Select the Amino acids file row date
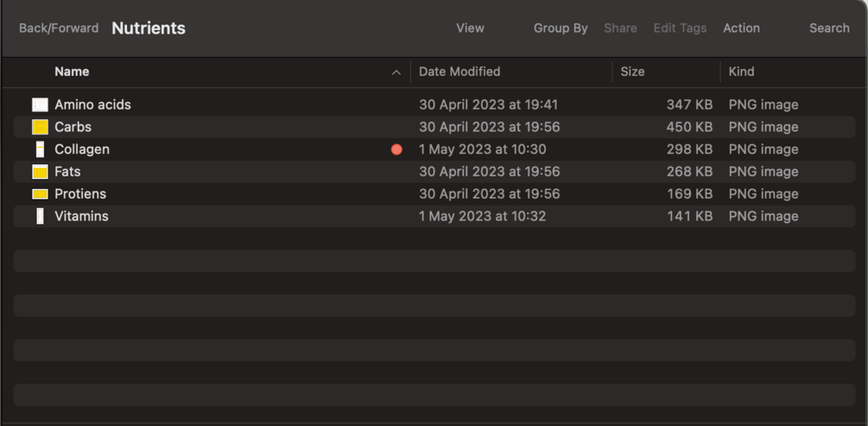Screen dimensions: 868x426 point(488,105)
